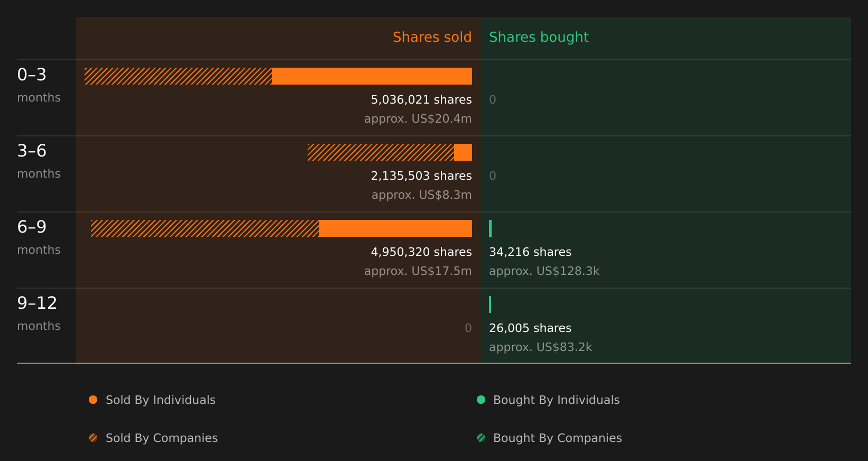Select the solid individuals-sold bar for 3–6 months
The height and width of the screenshot is (461, 868).
(x=463, y=152)
